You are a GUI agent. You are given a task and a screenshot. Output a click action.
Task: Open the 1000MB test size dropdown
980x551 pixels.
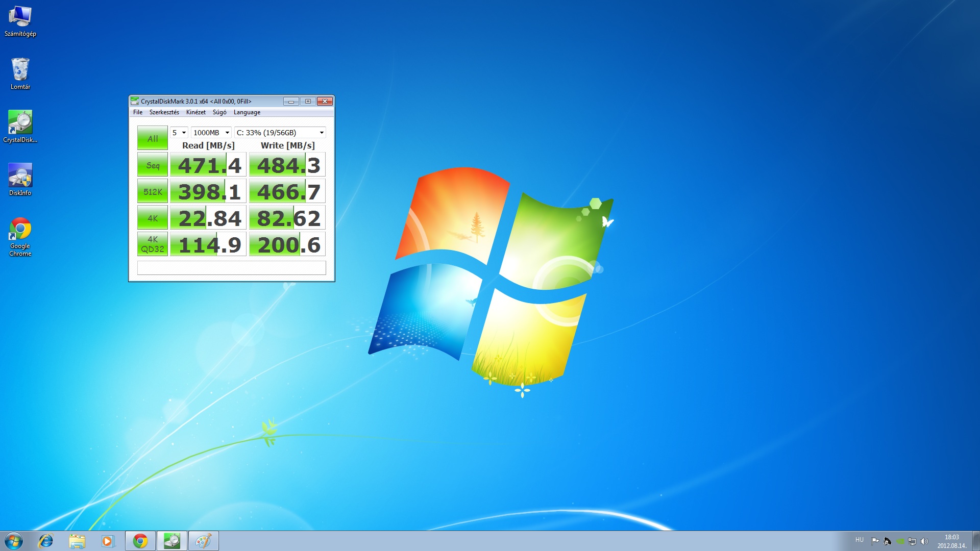[x=211, y=133]
